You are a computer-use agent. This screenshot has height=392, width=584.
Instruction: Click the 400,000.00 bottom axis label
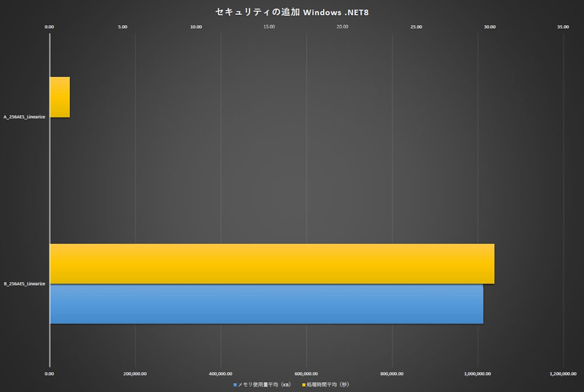(x=221, y=373)
